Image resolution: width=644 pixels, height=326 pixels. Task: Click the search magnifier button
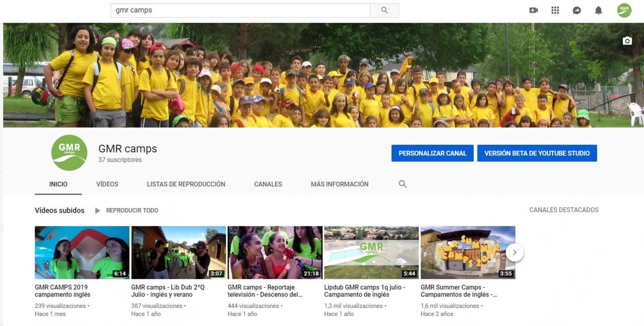[x=384, y=10]
